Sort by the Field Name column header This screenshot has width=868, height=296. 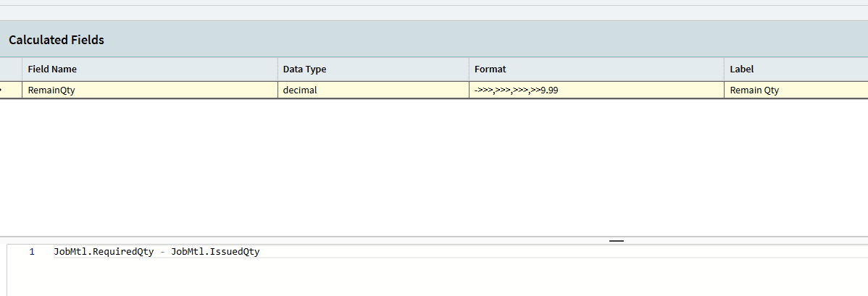click(52, 69)
